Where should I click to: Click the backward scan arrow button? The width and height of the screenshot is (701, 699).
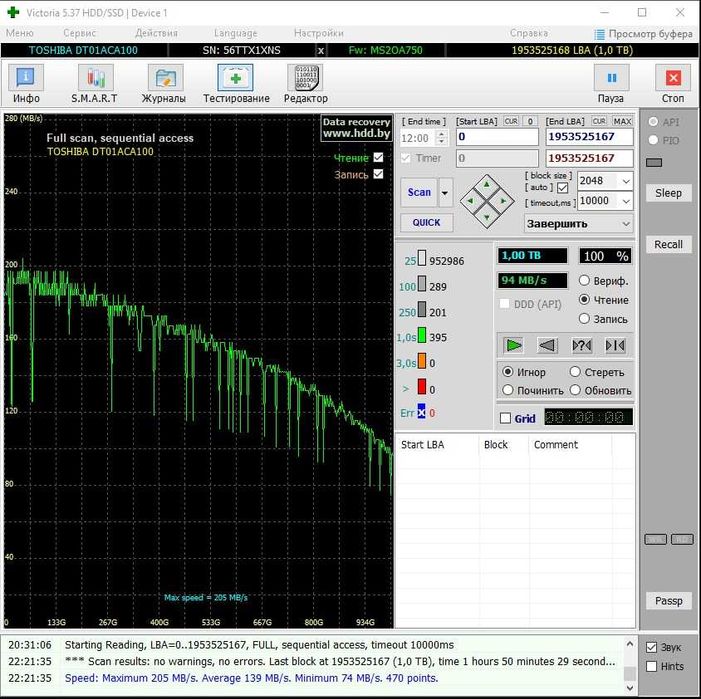pyautogui.click(x=547, y=345)
